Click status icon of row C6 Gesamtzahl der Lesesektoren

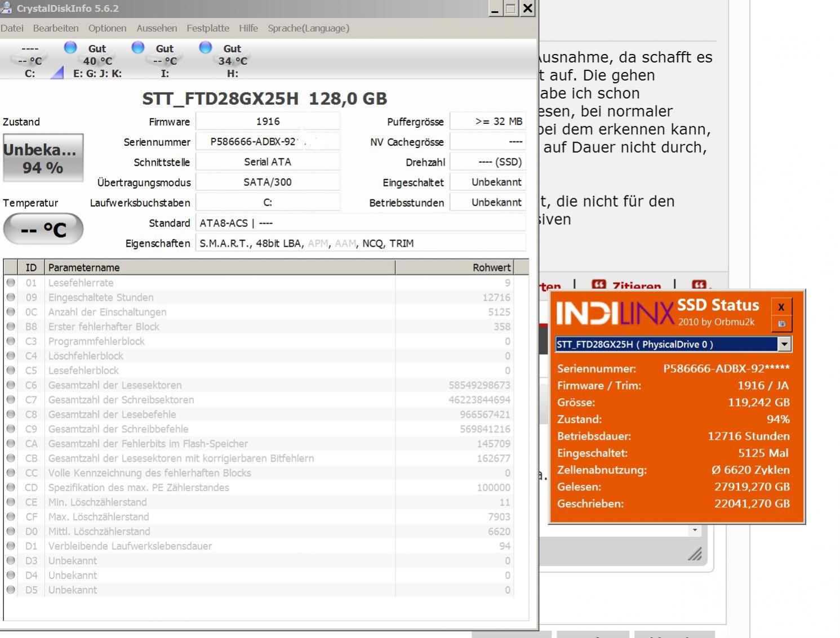tap(11, 385)
